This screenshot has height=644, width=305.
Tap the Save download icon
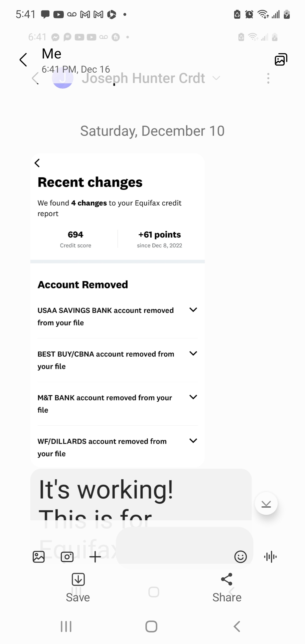[x=78, y=579]
